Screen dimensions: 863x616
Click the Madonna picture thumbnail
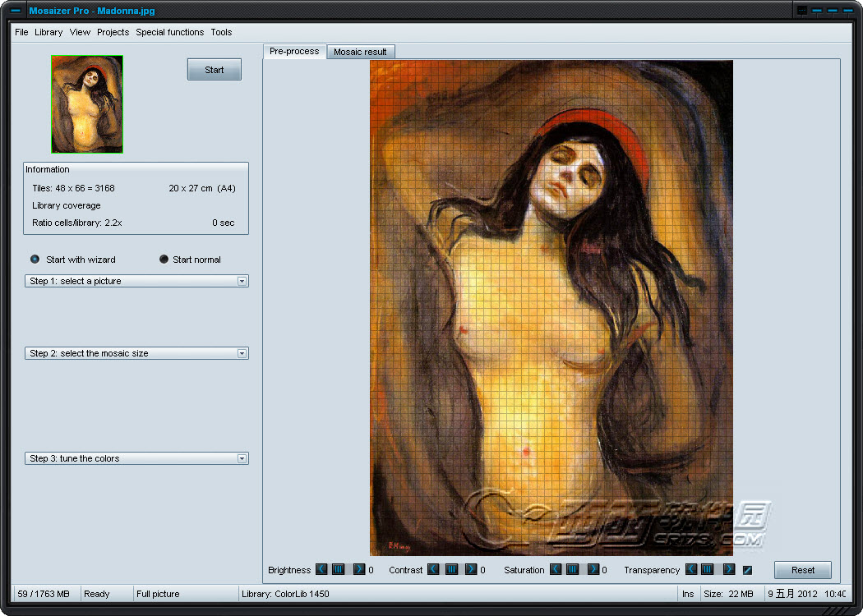point(87,104)
